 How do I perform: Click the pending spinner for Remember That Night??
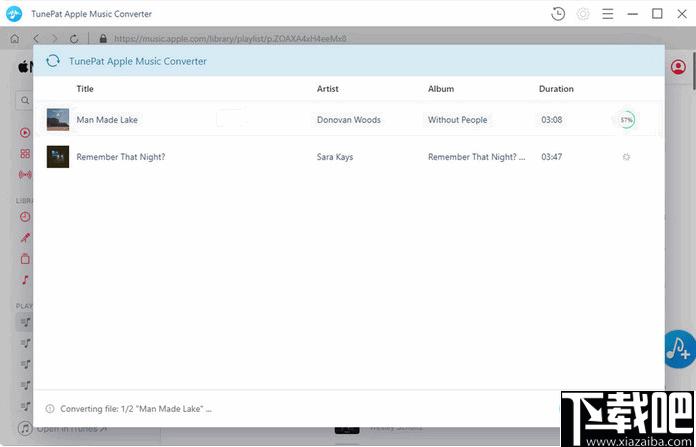(626, 157)
